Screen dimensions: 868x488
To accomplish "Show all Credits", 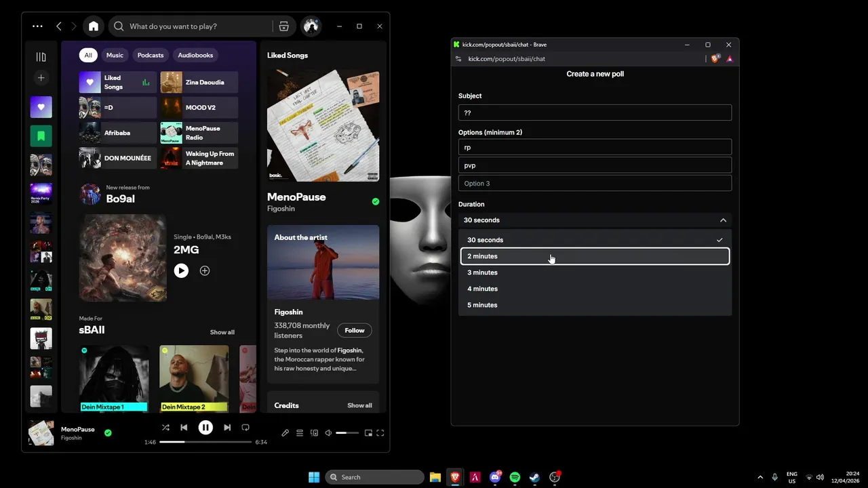I will coord(359,405).
